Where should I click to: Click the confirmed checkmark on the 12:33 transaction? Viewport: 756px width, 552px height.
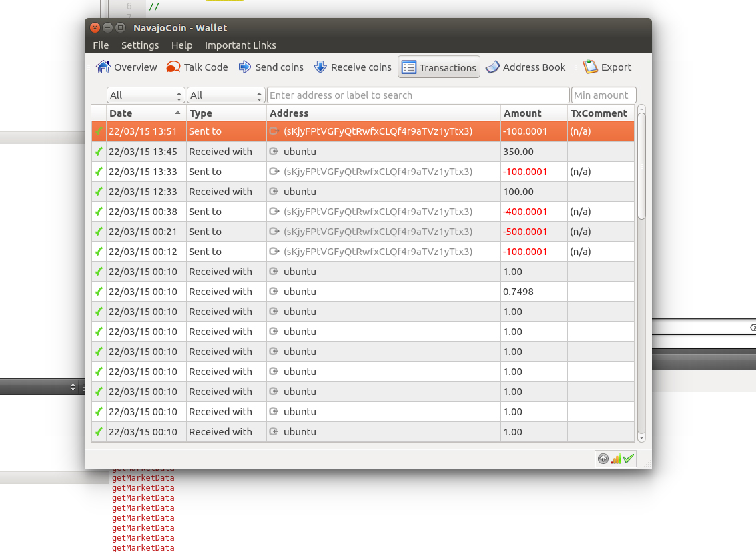[99, 192]
